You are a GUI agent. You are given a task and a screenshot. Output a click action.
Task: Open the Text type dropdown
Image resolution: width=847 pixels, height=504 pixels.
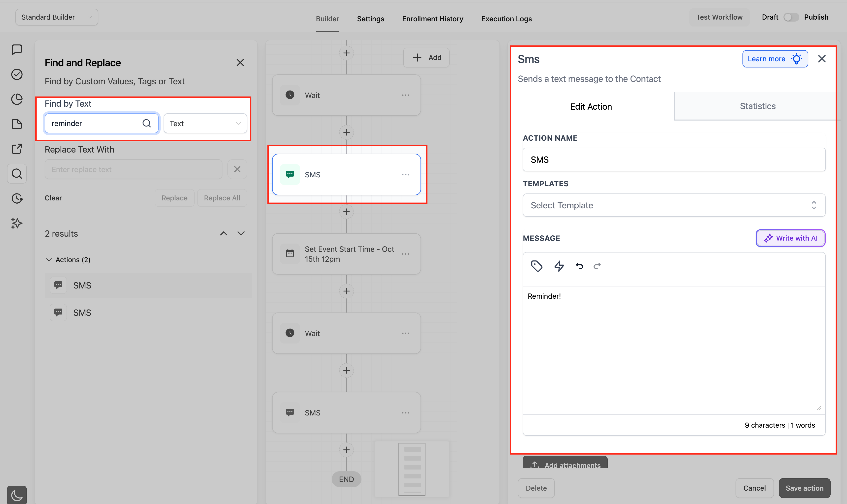(205, 123)
